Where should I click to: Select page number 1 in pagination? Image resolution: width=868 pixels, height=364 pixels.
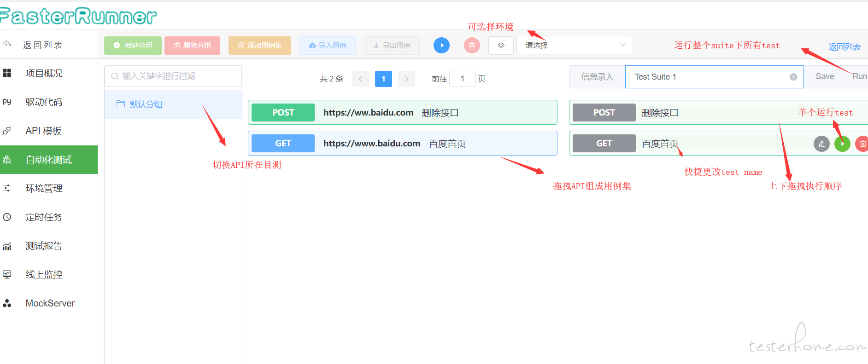point(383,79)
